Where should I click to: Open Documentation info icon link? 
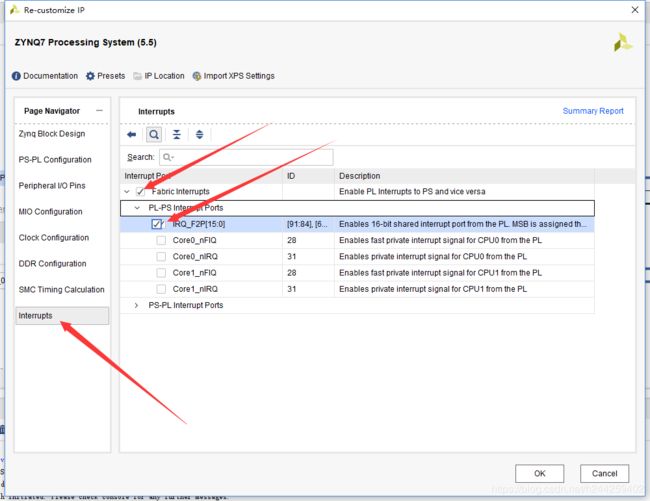pos(16,76)
